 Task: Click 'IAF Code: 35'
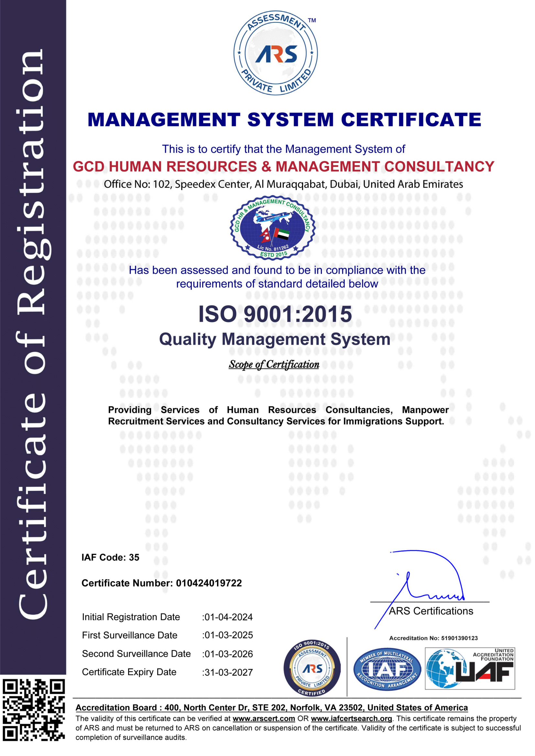click(x=110, y=557)
